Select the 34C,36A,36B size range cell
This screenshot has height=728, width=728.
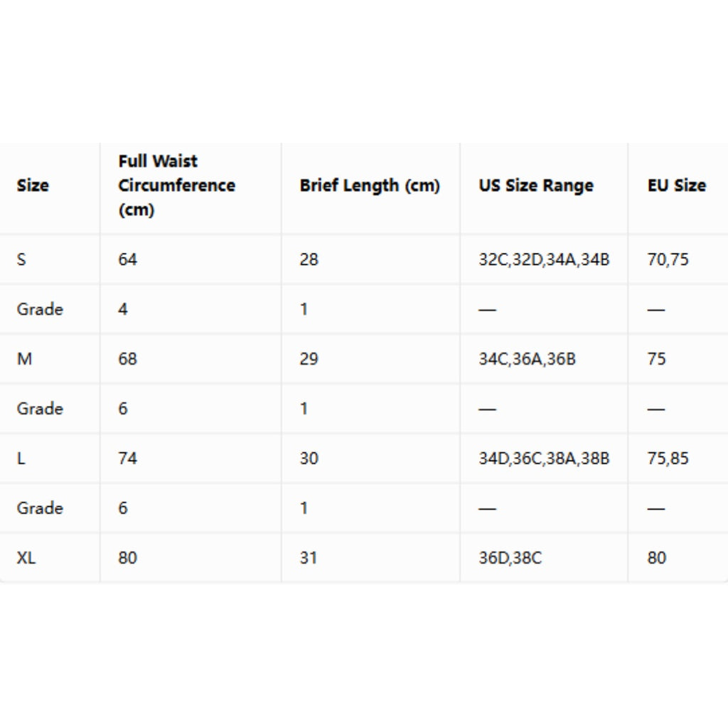point(527,359)
